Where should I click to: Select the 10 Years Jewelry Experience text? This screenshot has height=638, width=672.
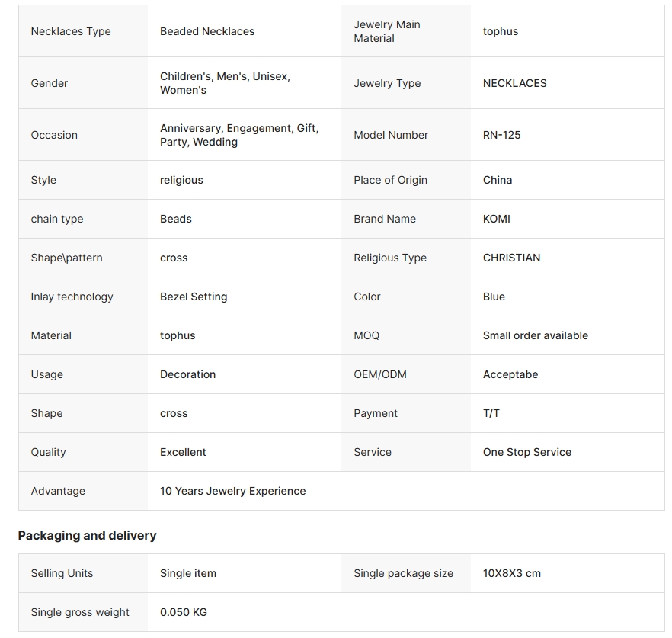pyautogui.click(x=232, y=491)
